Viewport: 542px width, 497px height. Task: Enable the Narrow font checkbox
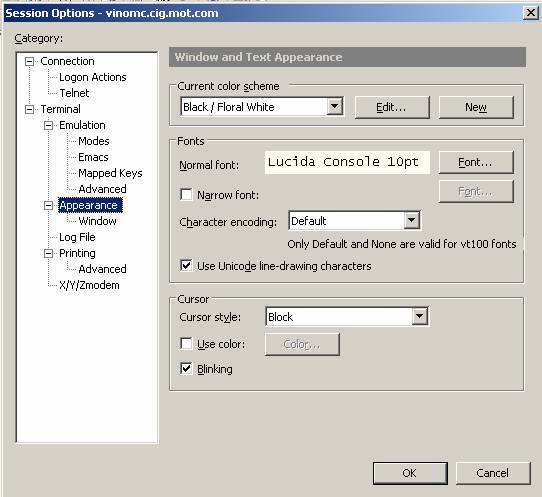click(186, 194)
